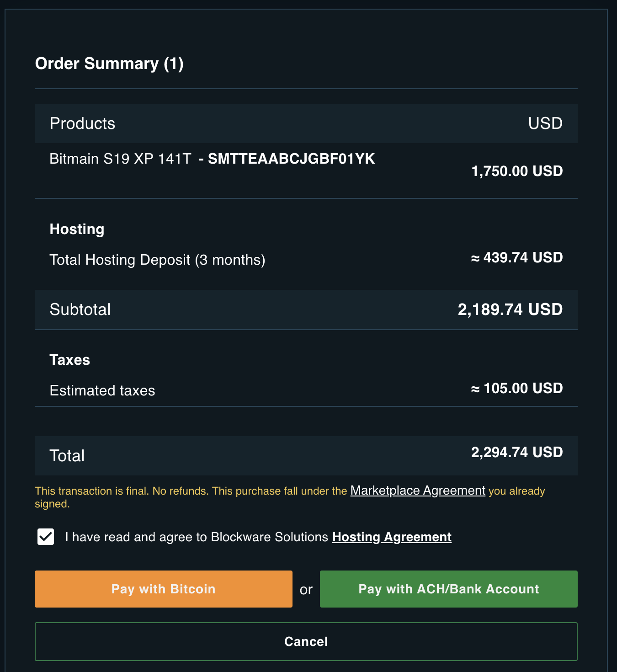Open the Hosting Agreement link
This screenshot has height=672, width=617.
(392, 537)
